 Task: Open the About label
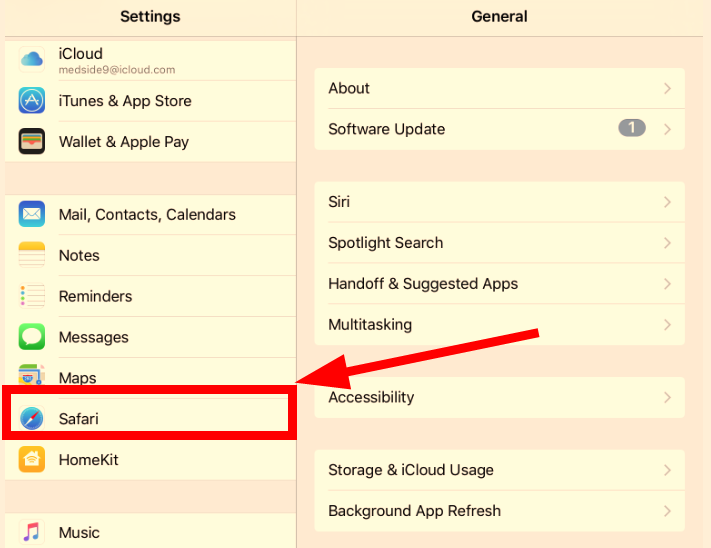coord(349,88)
